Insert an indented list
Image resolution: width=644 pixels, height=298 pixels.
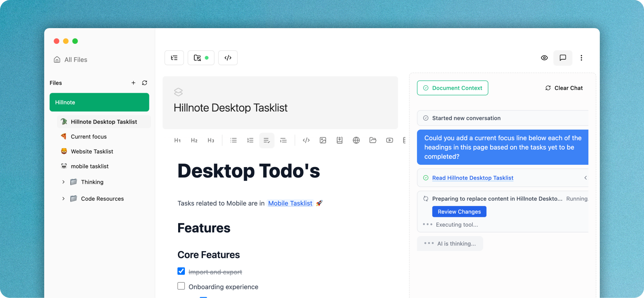[283, 140]
